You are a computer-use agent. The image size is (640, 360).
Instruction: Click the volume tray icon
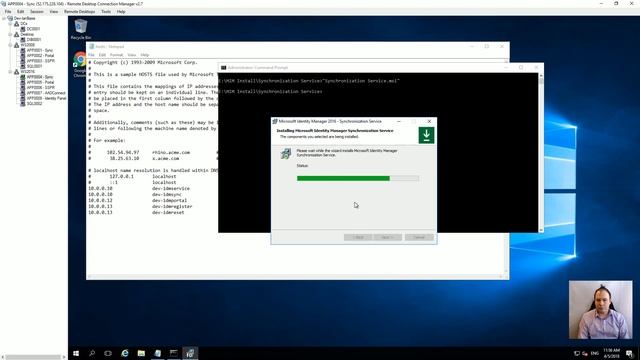coord(584,353)
